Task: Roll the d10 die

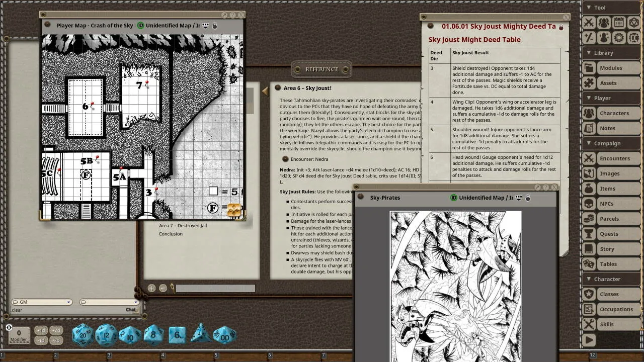Action: pos(130,335)
